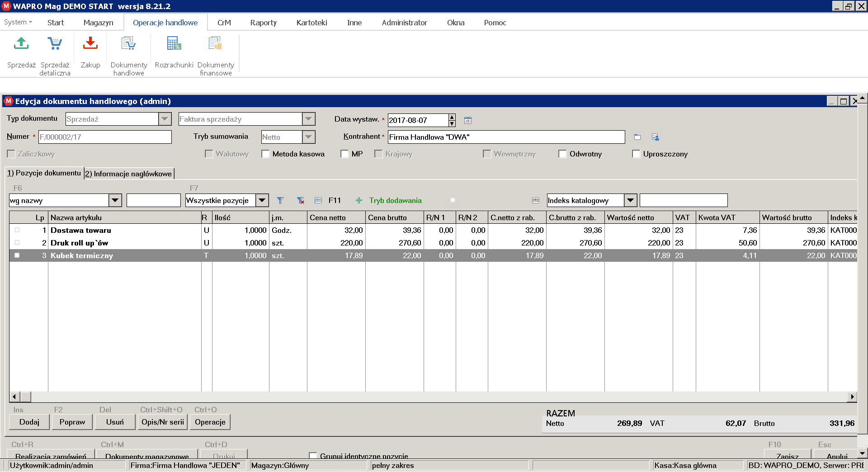
Task: Open calendar picker next to Data wystaw.
Action: click(468, 120)
